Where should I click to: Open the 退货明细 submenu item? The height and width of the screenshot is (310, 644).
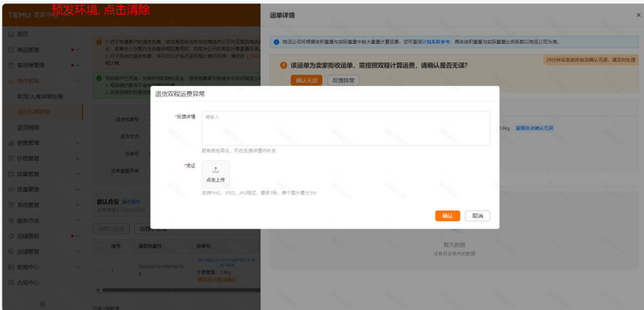28,127
